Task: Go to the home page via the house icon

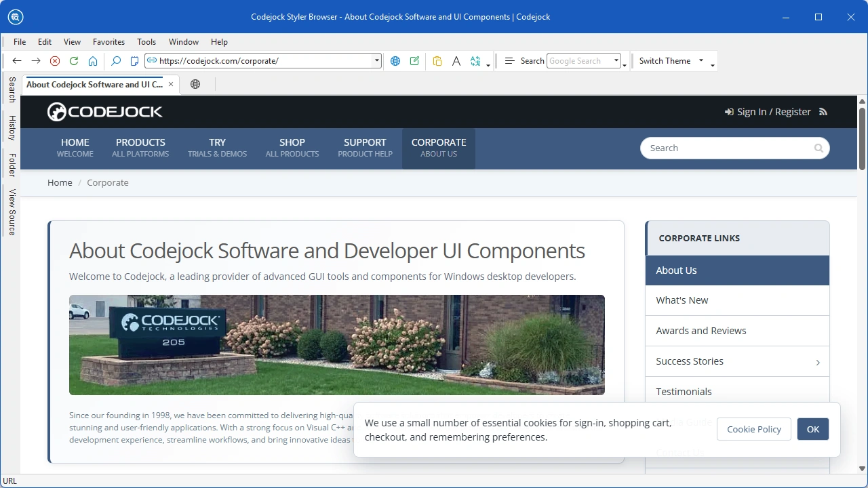Action: 93,61
